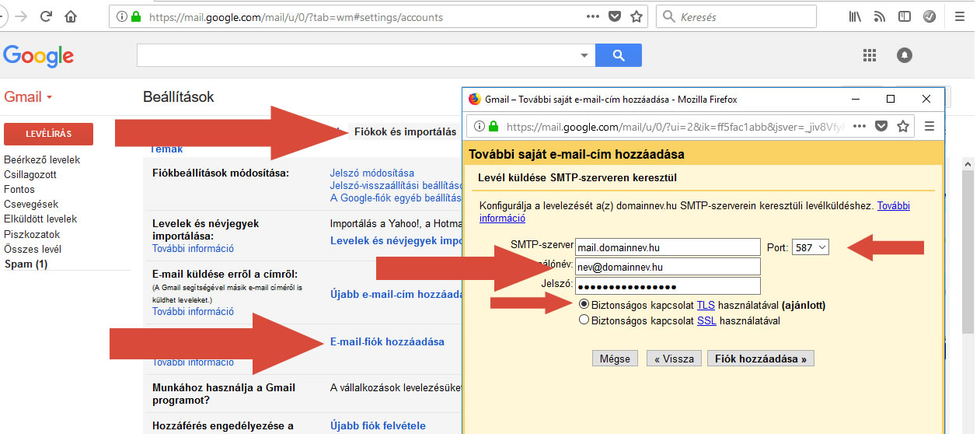Viewport: 980px width, 434px height.
Task: Open Csevegések folder
Action: (x=31, y=205)
